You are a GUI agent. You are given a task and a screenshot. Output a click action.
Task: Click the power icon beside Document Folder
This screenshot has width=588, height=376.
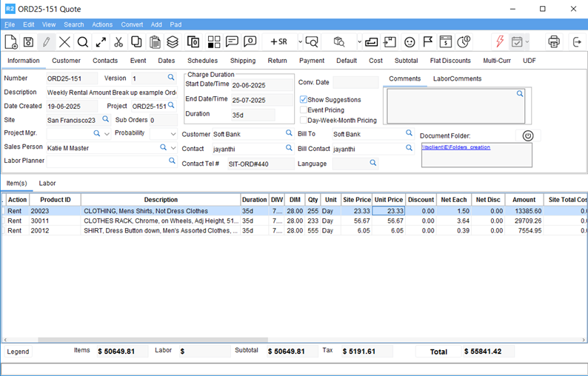[527, 135]
